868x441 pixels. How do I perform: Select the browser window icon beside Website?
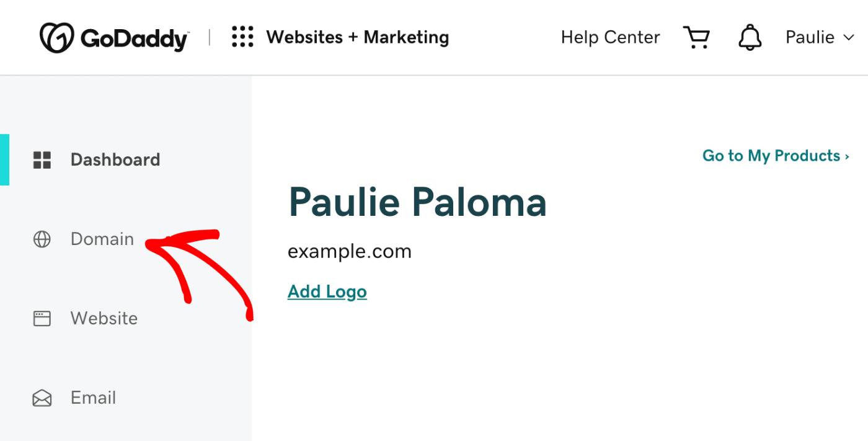tap(42, 318)
